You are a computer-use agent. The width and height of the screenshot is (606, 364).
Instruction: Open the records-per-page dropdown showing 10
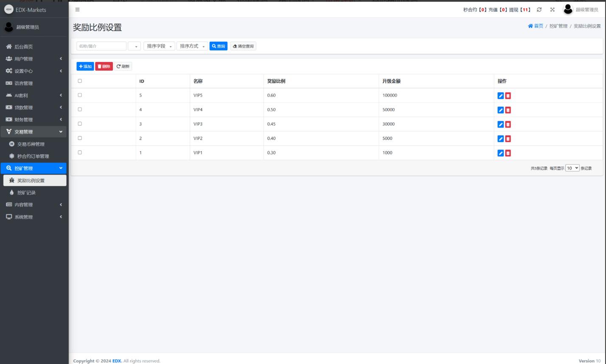click(572, 168)
